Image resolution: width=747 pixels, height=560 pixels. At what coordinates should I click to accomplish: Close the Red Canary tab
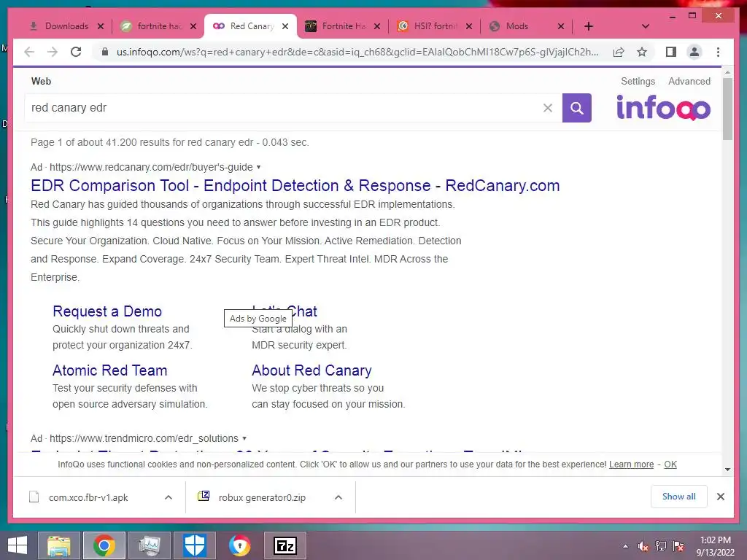pyautogui.click(x=285, y=26)
